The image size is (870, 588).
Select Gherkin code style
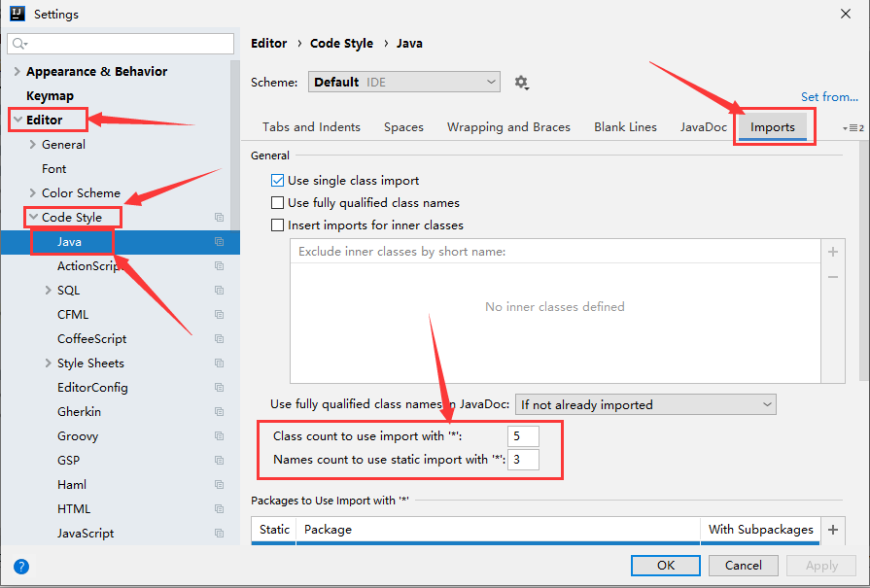pyautogui.click(x=79, y=412)
